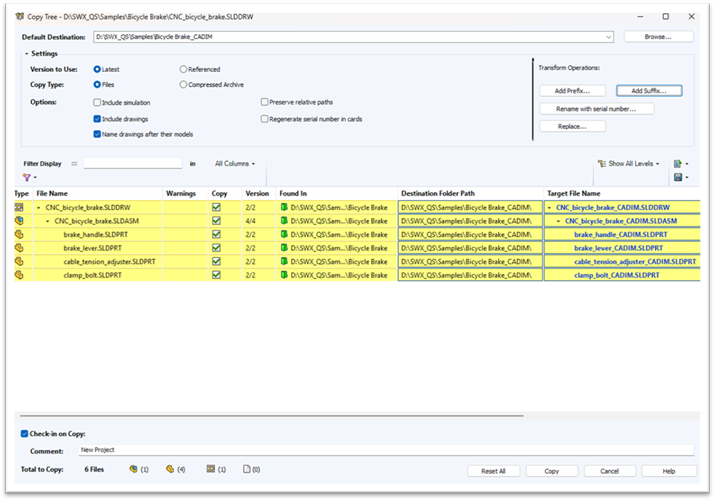Select Compressed Archive copy type
The width and height of the screenshot is (716, 501).
(183, 84)
